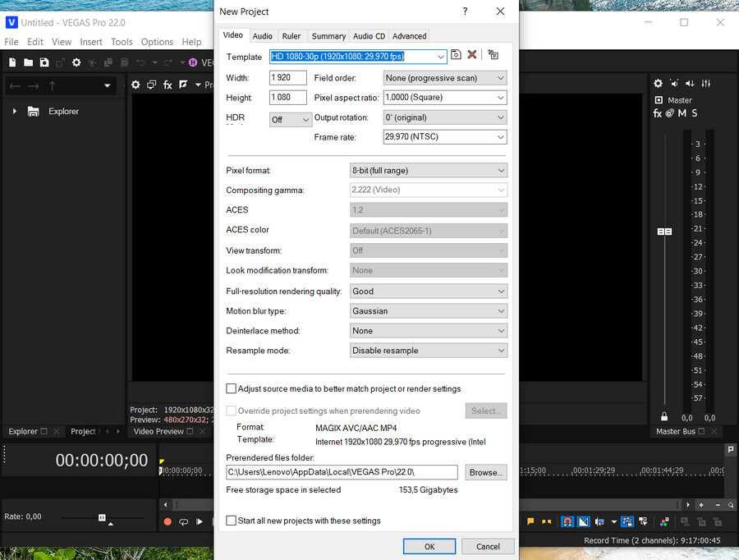Open the Template dropdown

click(440, 57)
